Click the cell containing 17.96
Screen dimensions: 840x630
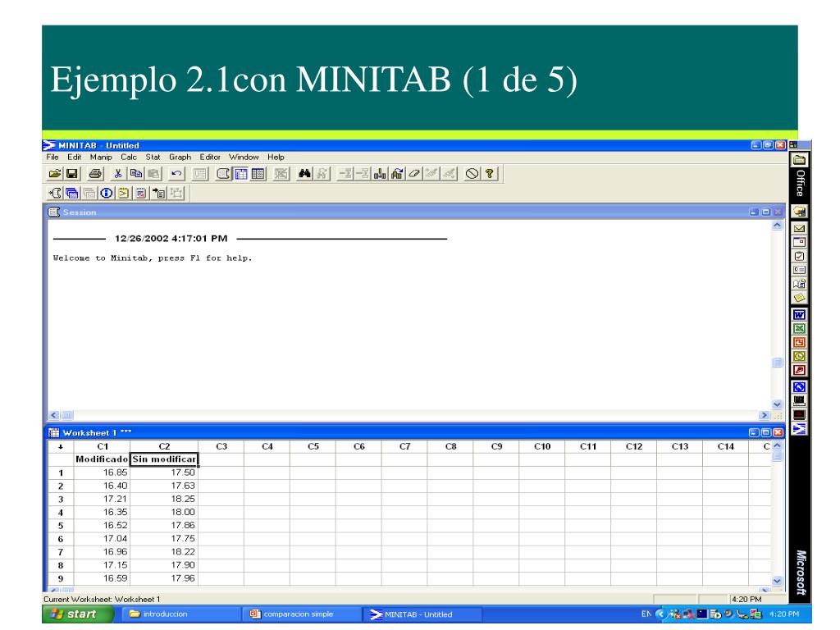click(164, 578)
